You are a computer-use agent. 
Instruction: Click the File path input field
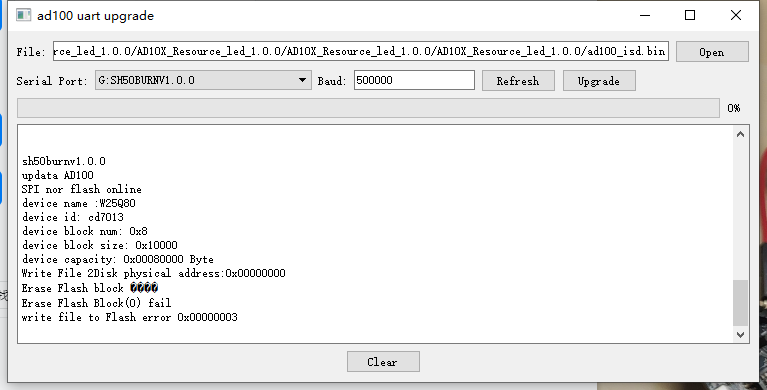361,51
